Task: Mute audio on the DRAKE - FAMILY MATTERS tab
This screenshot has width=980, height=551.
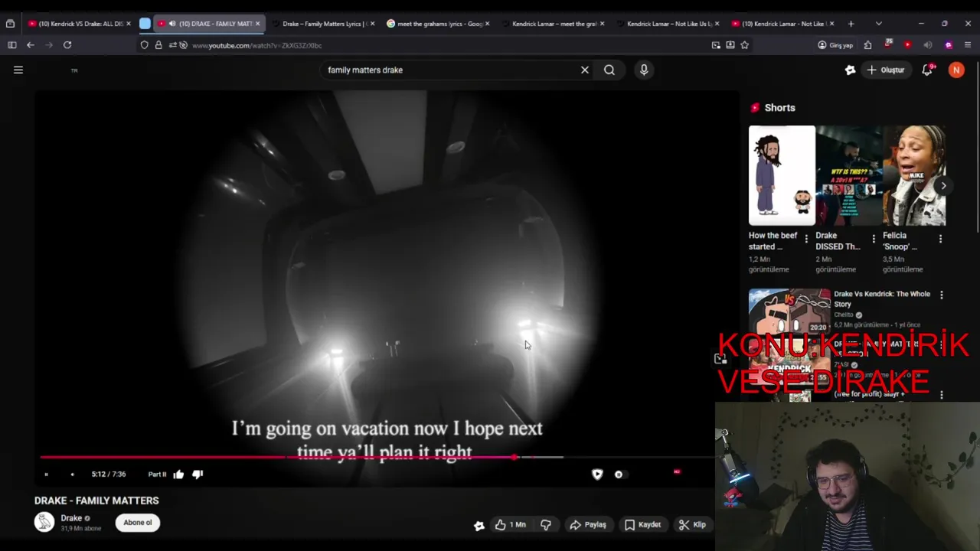Action: coord(171,24)
